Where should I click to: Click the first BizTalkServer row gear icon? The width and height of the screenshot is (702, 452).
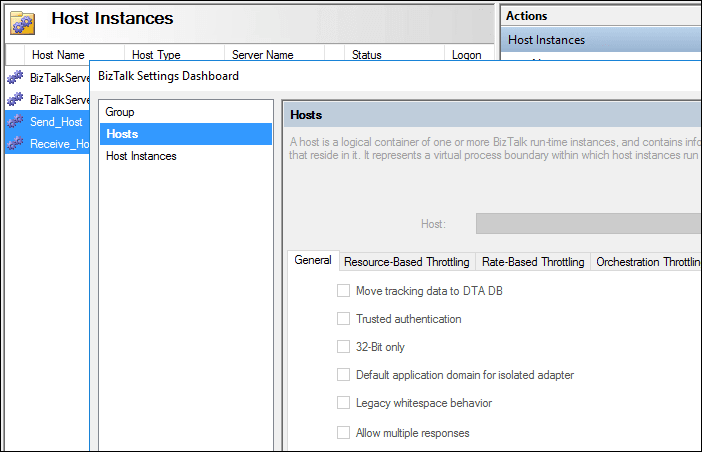(15, 77)
